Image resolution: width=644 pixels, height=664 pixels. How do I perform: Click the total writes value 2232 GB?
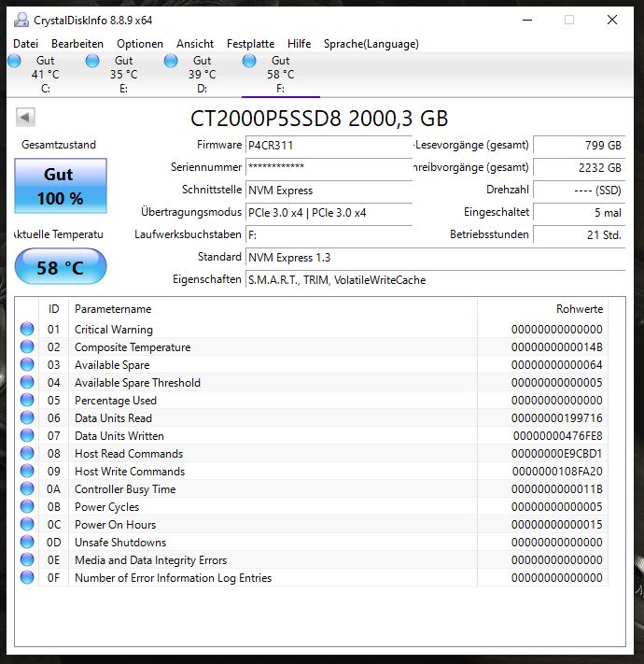[x=579, y=167]
